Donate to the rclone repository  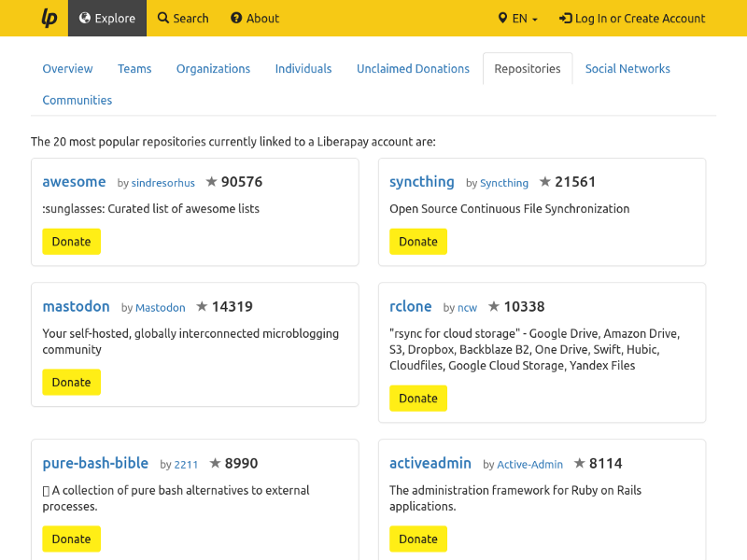[x=418, y=399]
